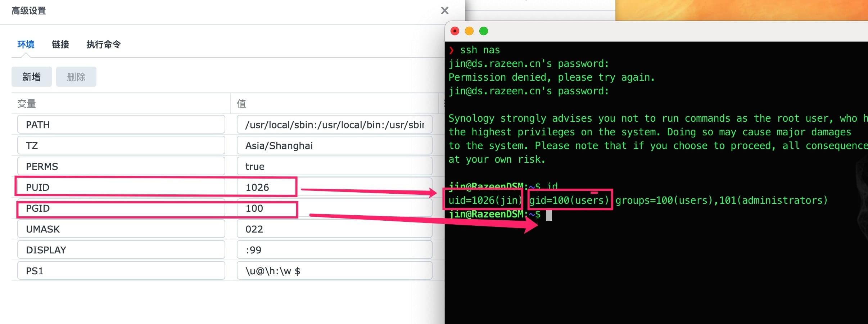Screen dimensions: 868x324
Task: Edit the PATH variable name field
Action: pyautogui.click(x=121, y=125)
